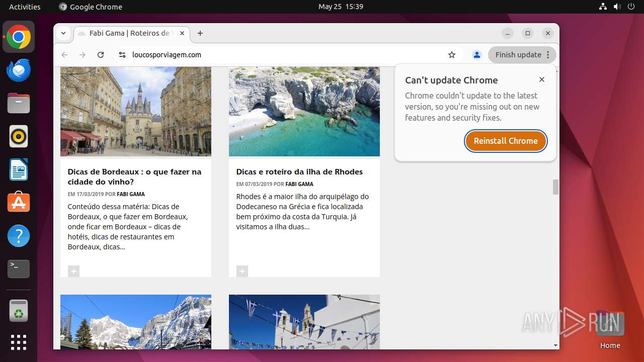Open the Trash in dock

(x=19, y=310)
